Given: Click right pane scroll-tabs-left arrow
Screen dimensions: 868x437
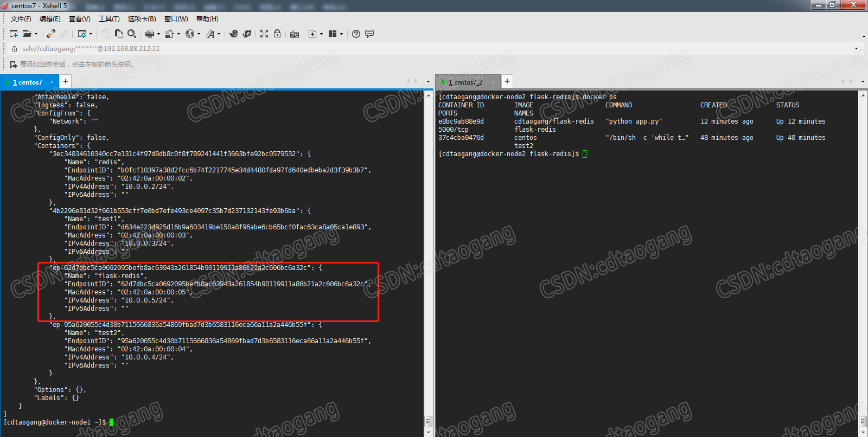Looking at the screenshot, I should point(843,81).
